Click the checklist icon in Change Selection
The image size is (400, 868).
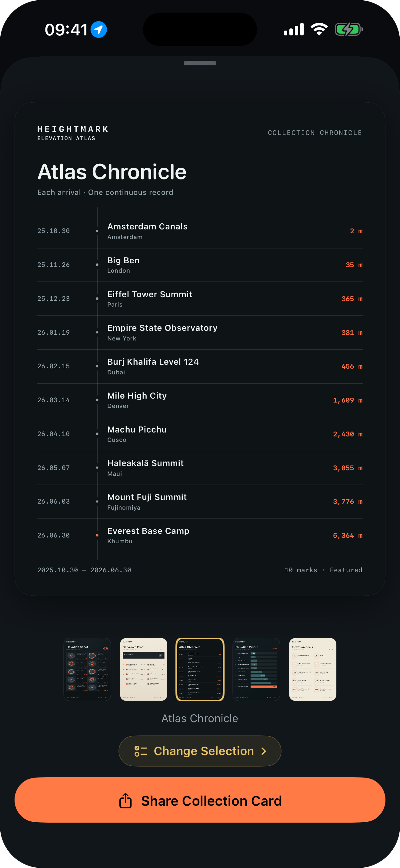coord(140,751)
